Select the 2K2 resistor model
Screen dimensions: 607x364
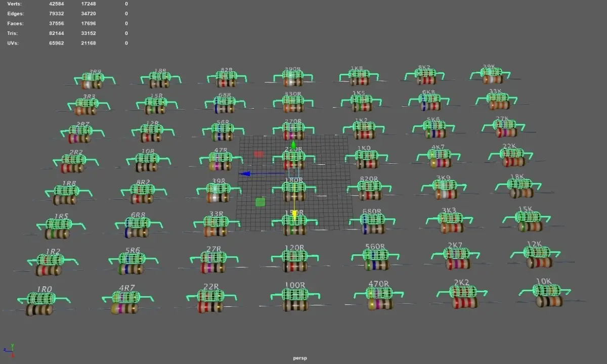(x=463, y=297)
